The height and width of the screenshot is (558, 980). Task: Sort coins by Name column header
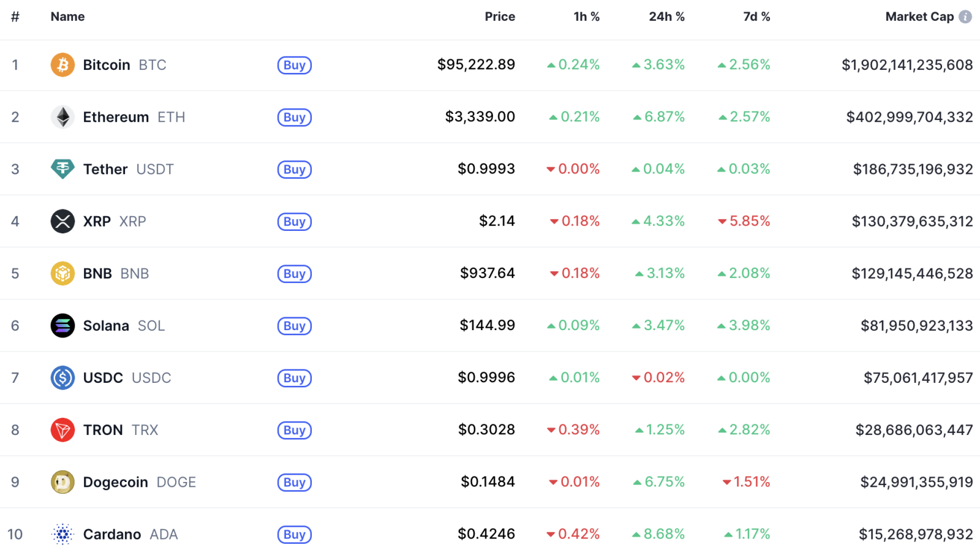click(67, 17)
